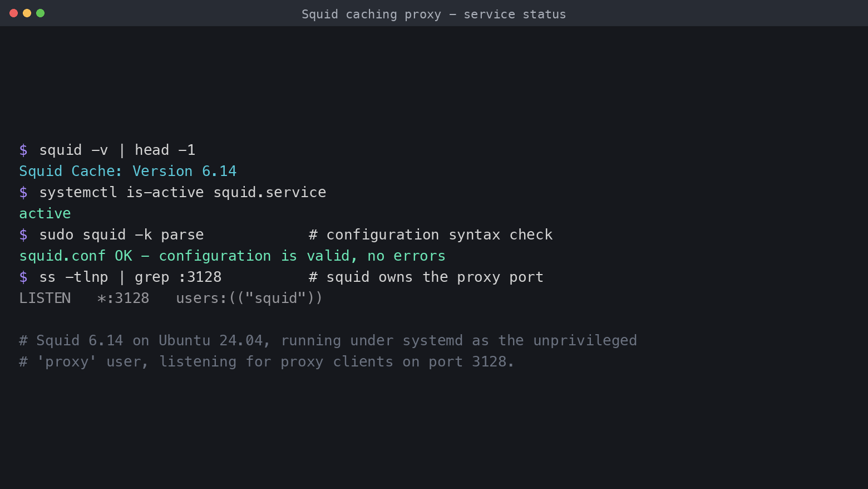Click the comment '# configuration syntax check'

[x=431, y=235]
